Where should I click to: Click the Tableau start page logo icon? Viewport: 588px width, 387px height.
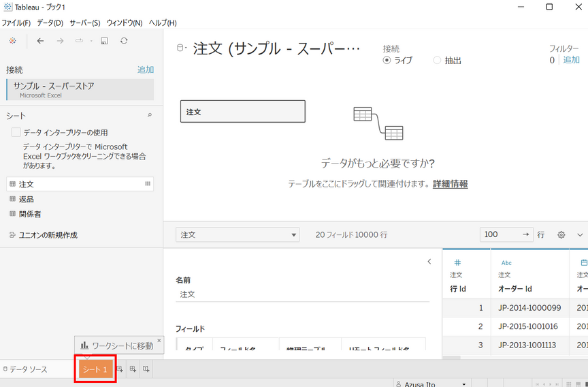13,41
